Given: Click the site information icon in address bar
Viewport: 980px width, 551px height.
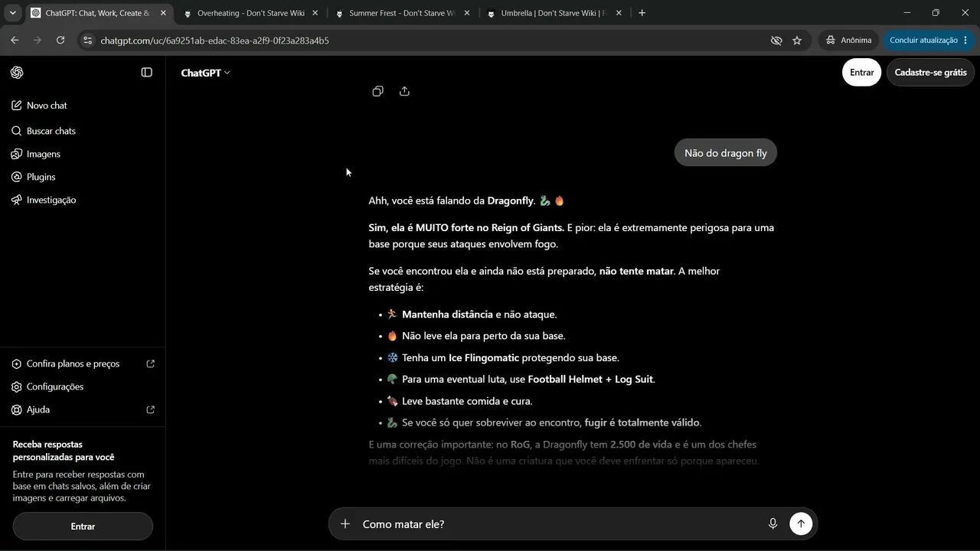Looking at the screenshot, I should click(x=87, y=41).
